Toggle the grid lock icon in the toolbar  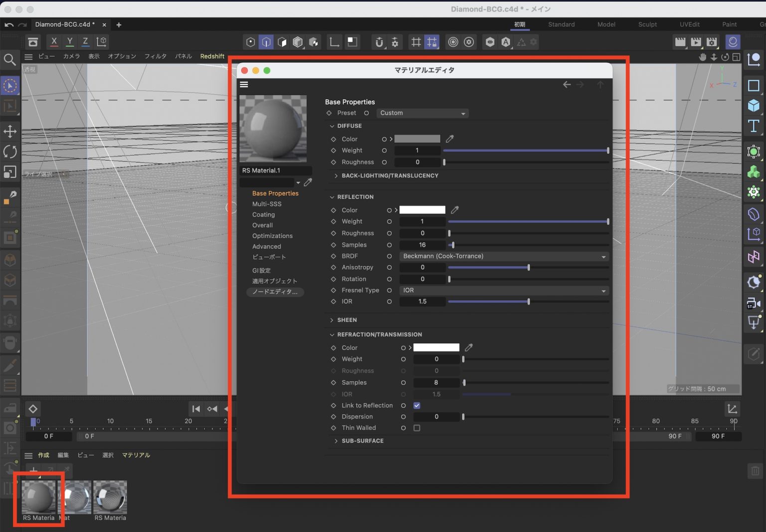tap(432, 42)
